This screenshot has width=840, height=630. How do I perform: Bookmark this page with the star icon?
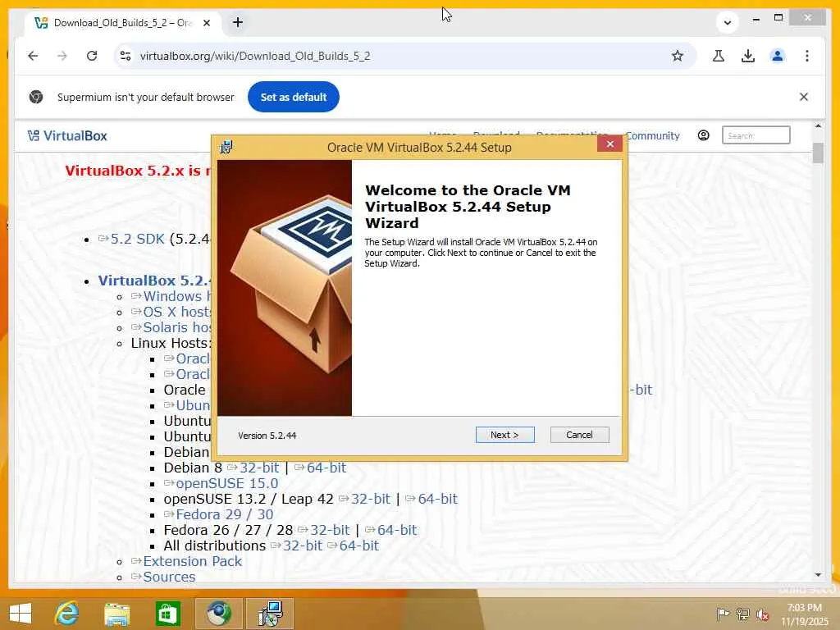coord(677,56)
